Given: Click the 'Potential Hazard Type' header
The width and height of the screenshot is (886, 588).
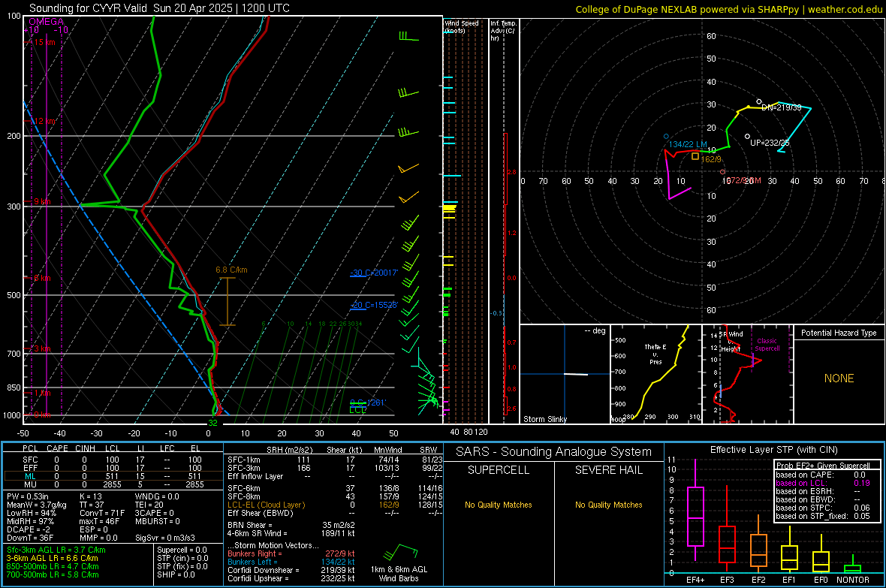Looking at the screenshot, I should 839,333.
